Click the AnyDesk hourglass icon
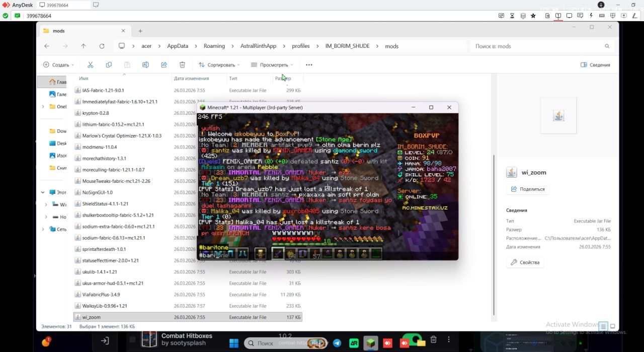The image size is (644, 352). 512,16
